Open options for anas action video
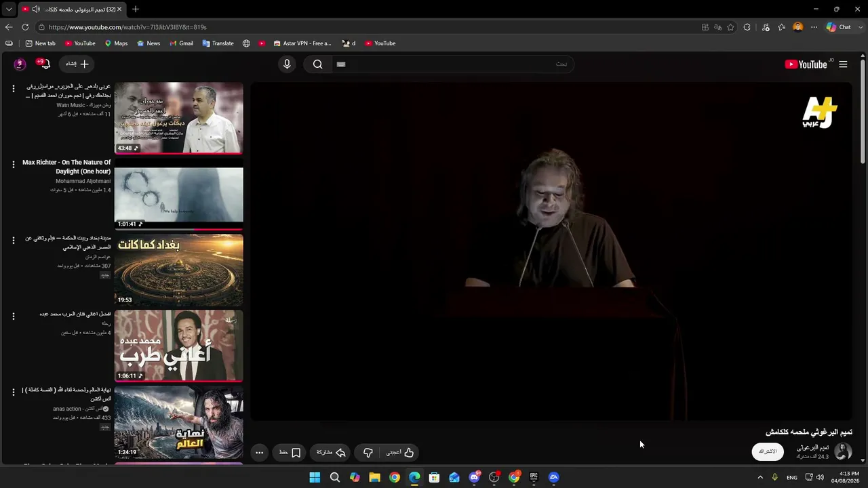 pos(13,392)
